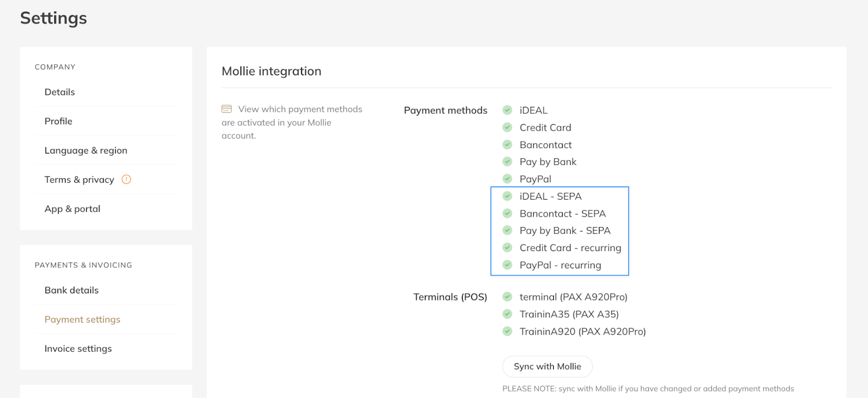Go to the Profile settings page

click(x=59, y=121)
